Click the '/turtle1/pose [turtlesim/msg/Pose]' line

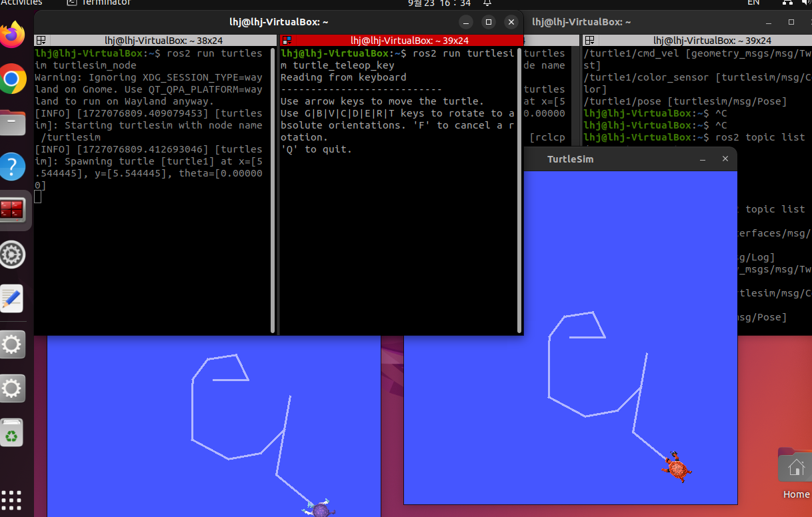pyautogui.click(x=685, y=101)
